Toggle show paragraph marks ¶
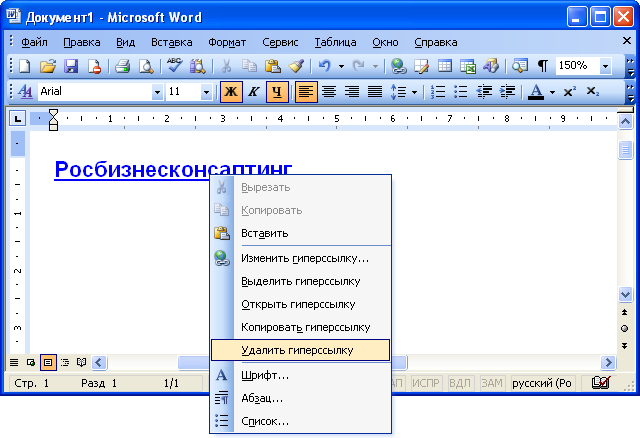640x438 pixels. 543,66
